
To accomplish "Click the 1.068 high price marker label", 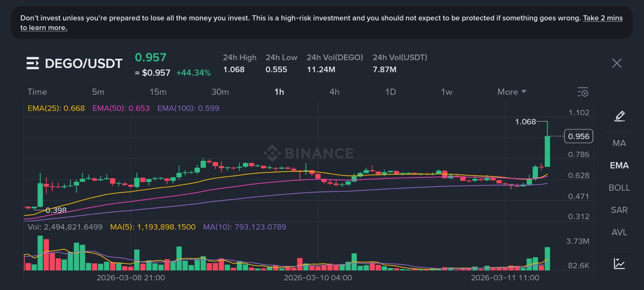I will (525, 122).
